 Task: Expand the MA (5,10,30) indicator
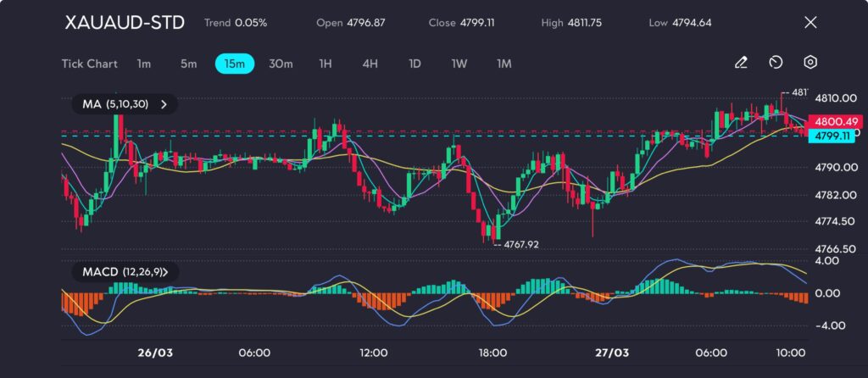point(125,104)
